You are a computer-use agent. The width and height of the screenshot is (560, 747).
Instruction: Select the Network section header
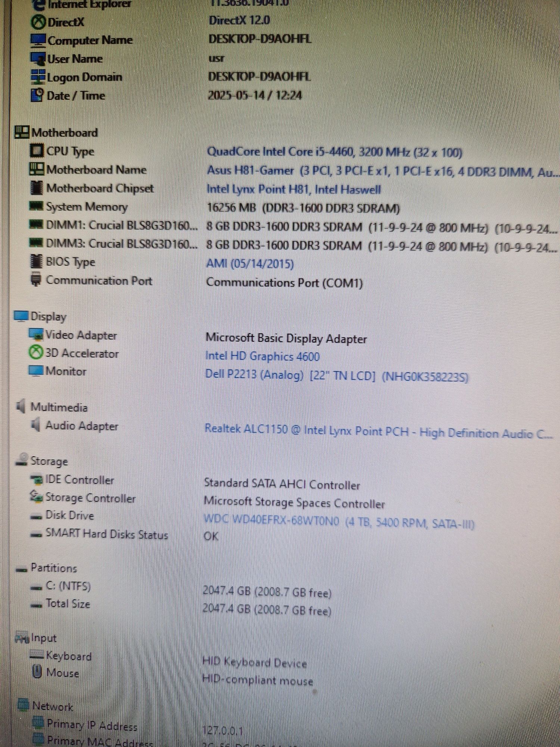tap(53, 706)
